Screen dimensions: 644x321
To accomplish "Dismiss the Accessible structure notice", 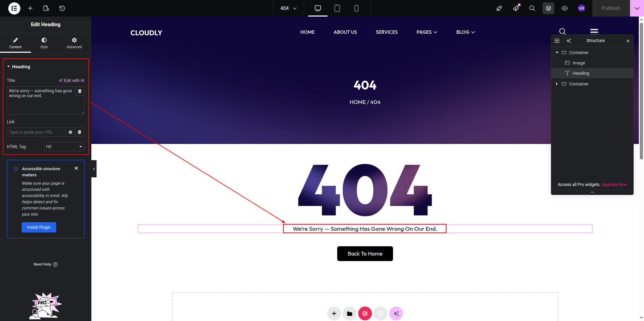I will [x=76, y=168].
